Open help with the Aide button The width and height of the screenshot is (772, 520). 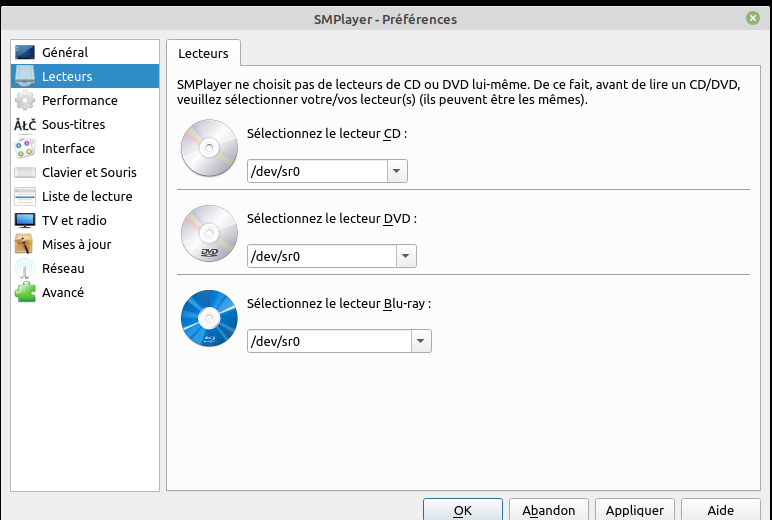tap(721, 510)
